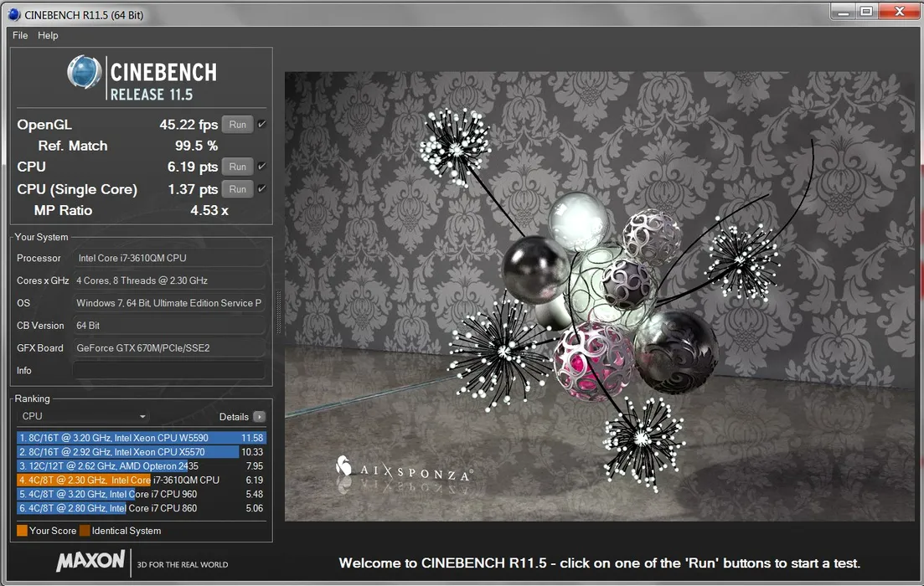Screen dimensions: 924x586
Task: Click the OpenGL score 45.22 fps
Action: coord(188,125)
